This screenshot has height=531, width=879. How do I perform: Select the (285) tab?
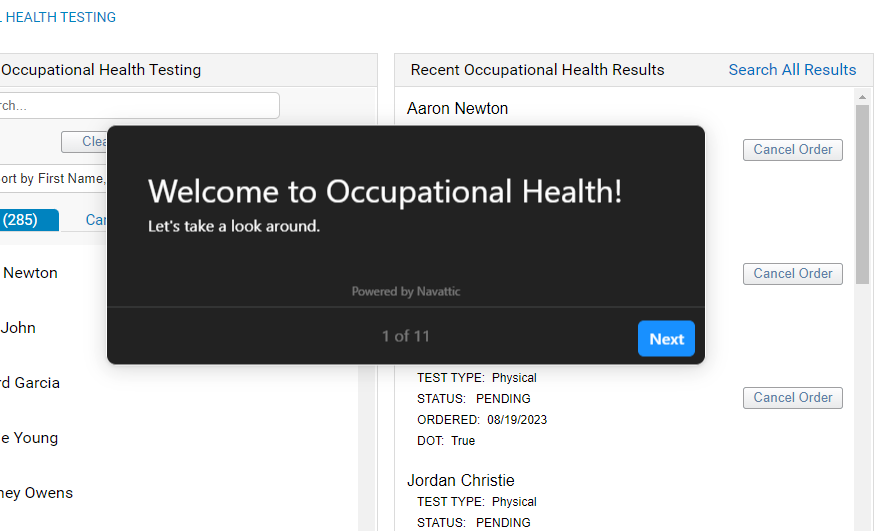point(29,220)
